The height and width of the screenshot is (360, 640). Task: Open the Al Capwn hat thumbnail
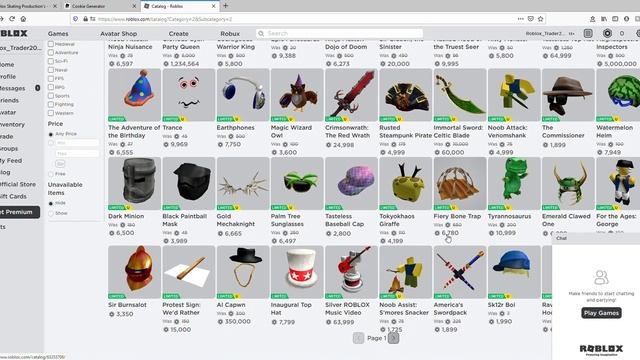[243, 272]
